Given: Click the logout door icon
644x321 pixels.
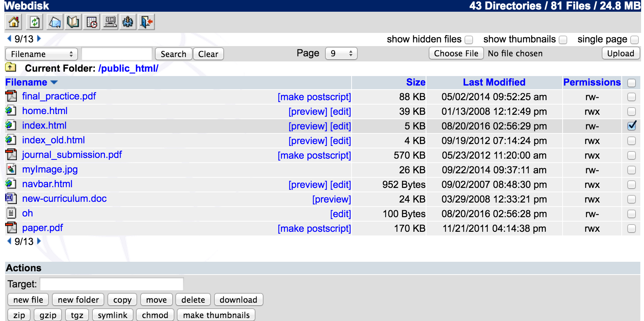Looking at the screenshot, I should (x=146, y=22).
